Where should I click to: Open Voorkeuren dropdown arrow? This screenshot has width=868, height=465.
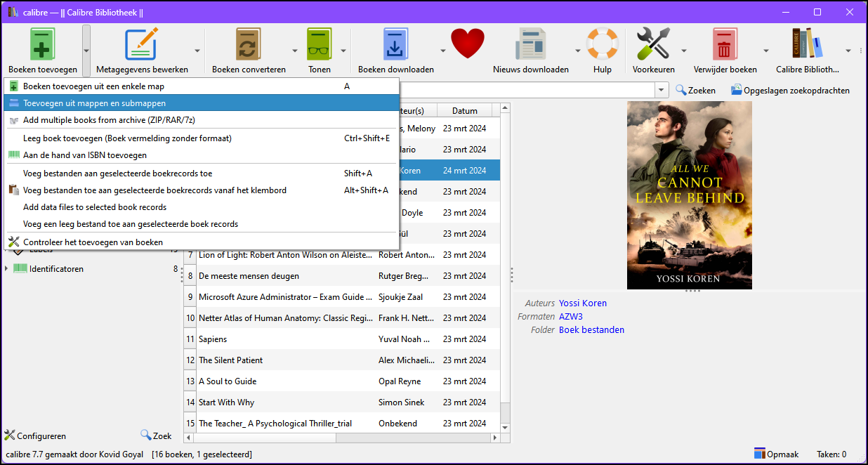point(683,51)
